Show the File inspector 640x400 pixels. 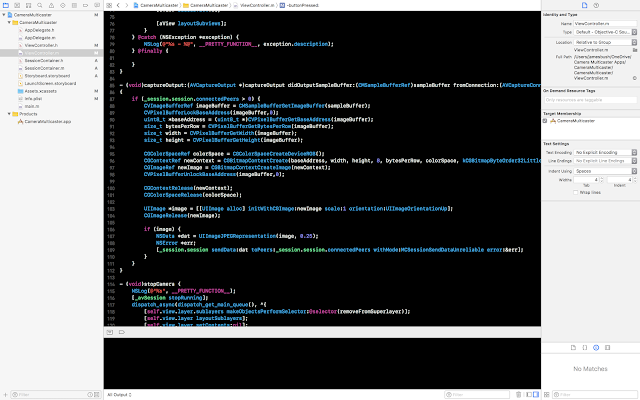584,5
